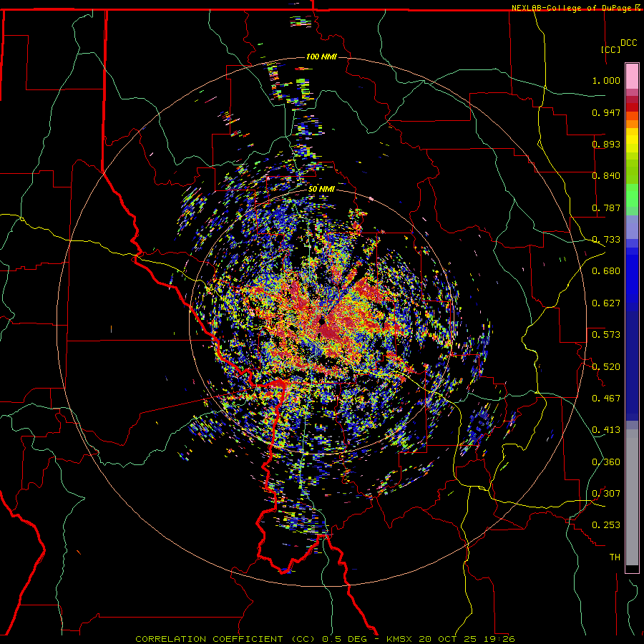Click the TH threshold label on the legend
This screenshot has width=644, height=644.
pos(615,557)
